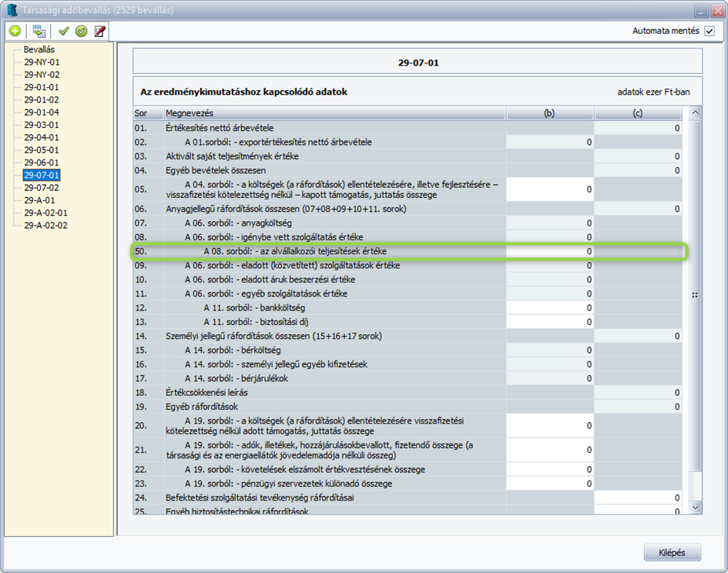The image size is (728, 573).
Task: Click row 24 Befektetési szolgáltatási value field
Action: [x=638, y=498]
